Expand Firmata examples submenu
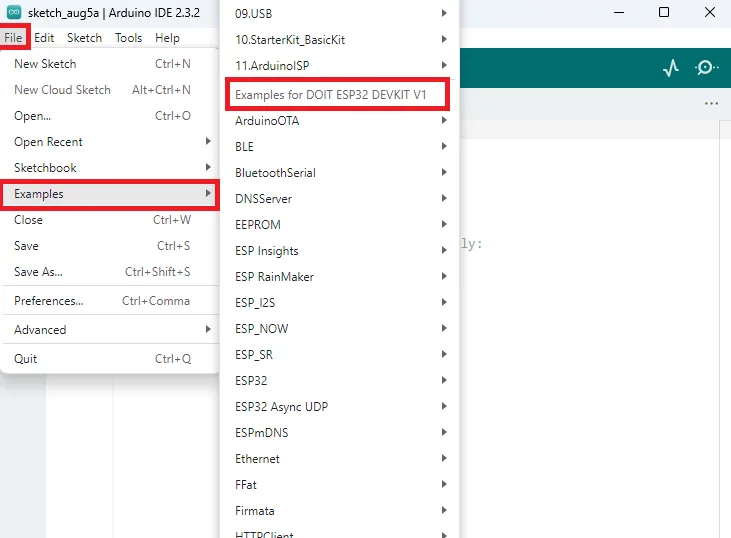The image size is (731, 538). 340,511
